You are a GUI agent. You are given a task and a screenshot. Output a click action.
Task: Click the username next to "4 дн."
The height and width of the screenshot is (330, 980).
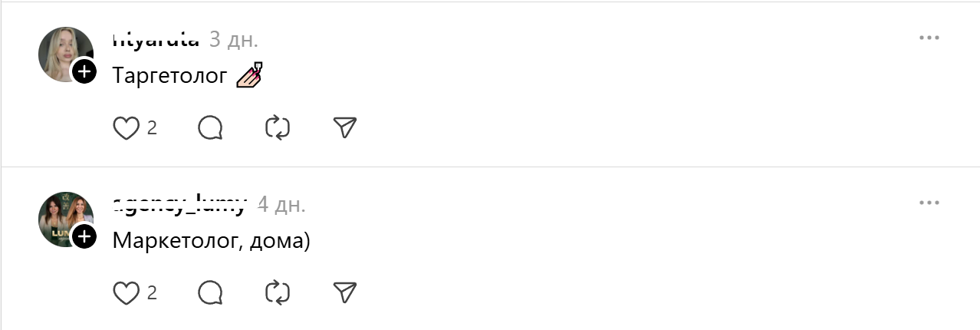[179, 204]
